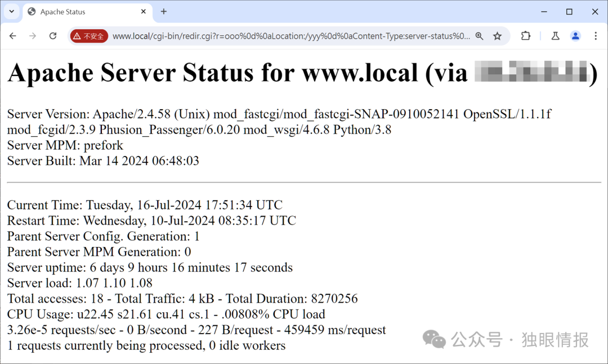Open the not-secure site info badge
The height and width of the screenshot is (364, 608).
(x=89, y=36)
